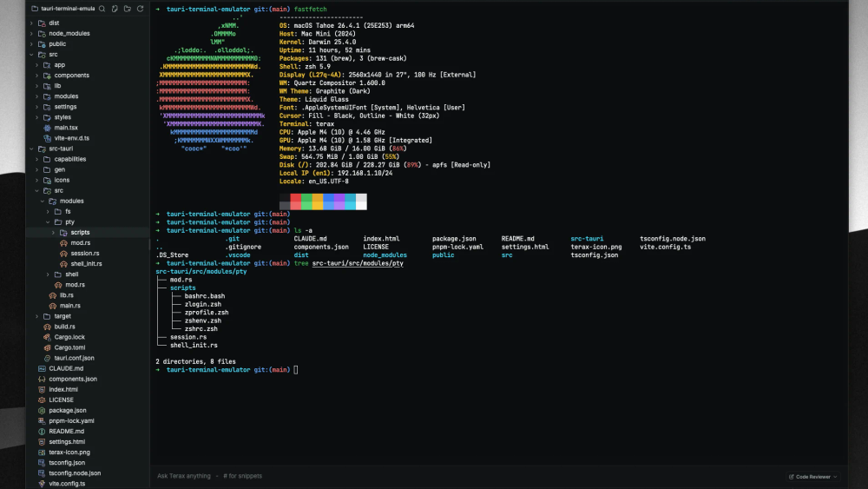
Task: Click the build.rs file icon
Action: (47, 327)
